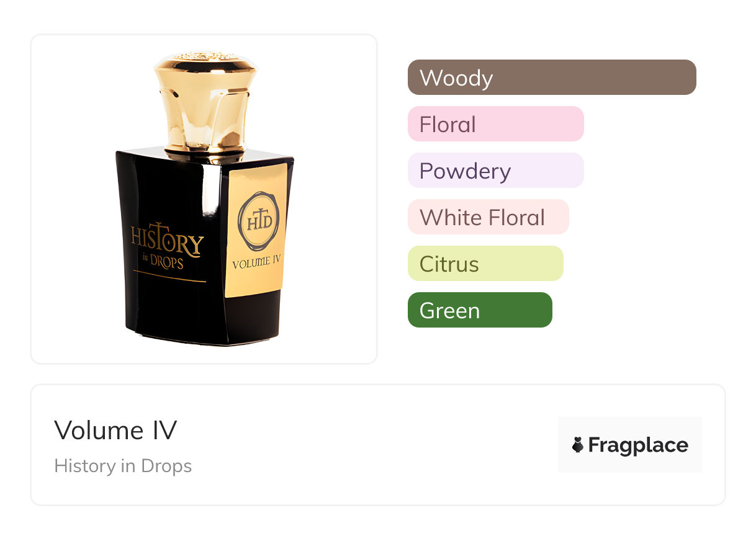Open the History in Drops brand link

(123, 466)
